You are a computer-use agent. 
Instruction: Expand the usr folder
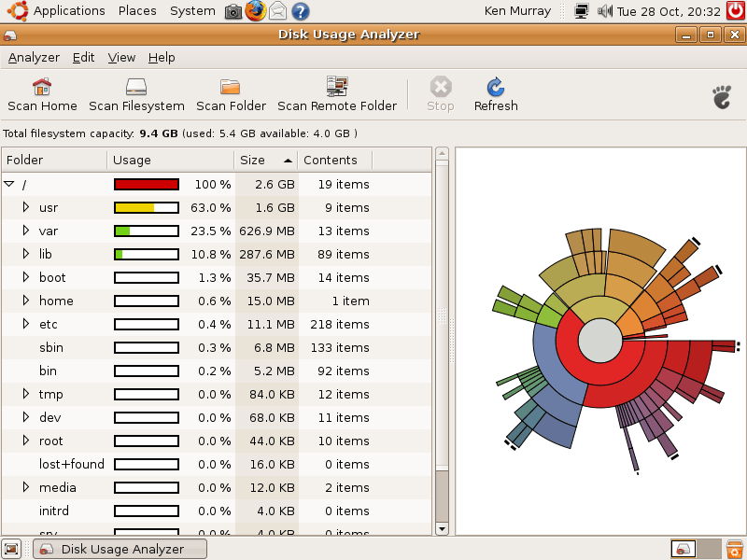click(25, 207)
